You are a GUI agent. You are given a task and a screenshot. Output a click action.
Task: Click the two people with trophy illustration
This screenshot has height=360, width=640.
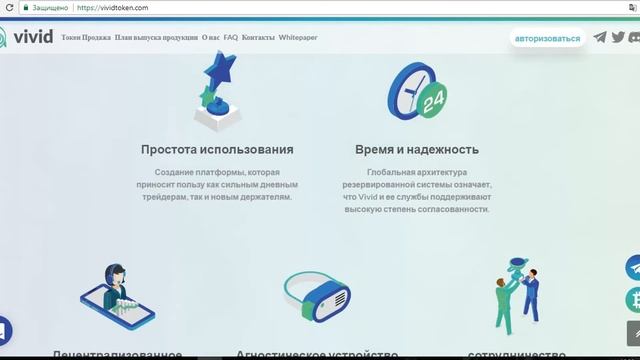pos(517,297)
